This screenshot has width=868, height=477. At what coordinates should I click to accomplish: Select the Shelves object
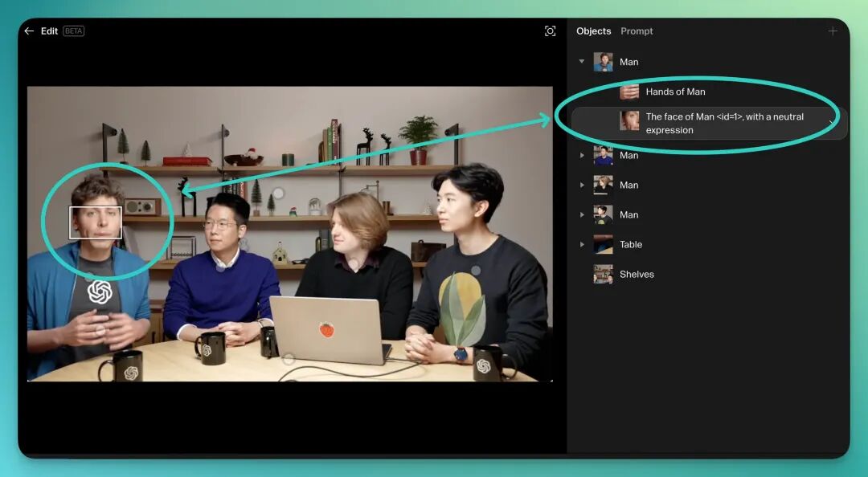636,275
